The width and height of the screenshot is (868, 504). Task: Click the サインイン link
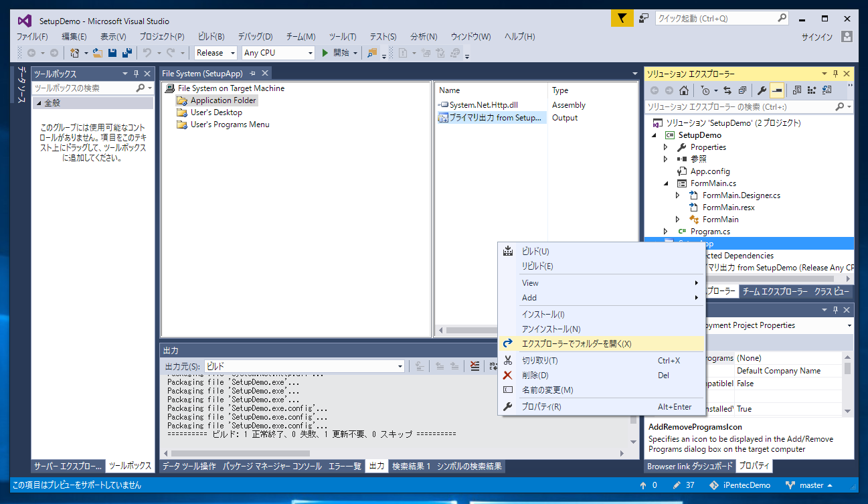(817, 37)
